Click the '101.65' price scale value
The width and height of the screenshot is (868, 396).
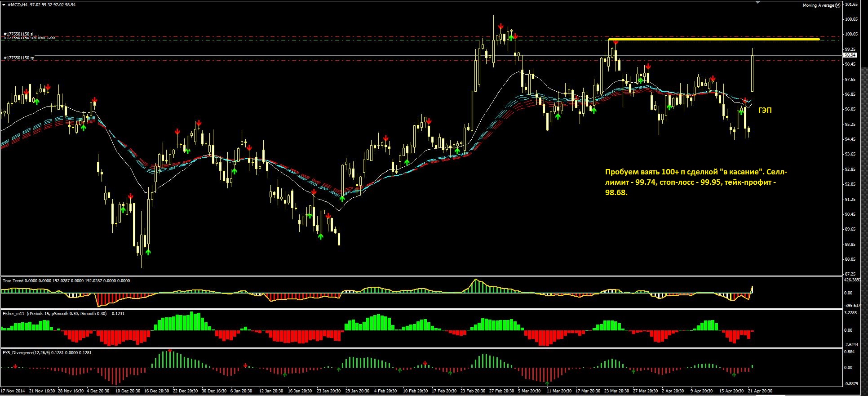[x=851, y=4]
